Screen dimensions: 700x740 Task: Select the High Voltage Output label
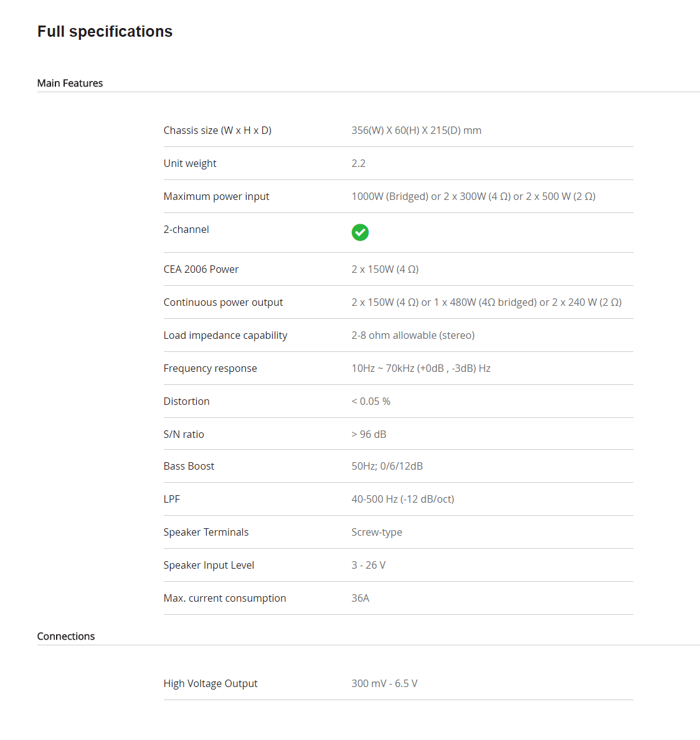[x=210, y=683]
